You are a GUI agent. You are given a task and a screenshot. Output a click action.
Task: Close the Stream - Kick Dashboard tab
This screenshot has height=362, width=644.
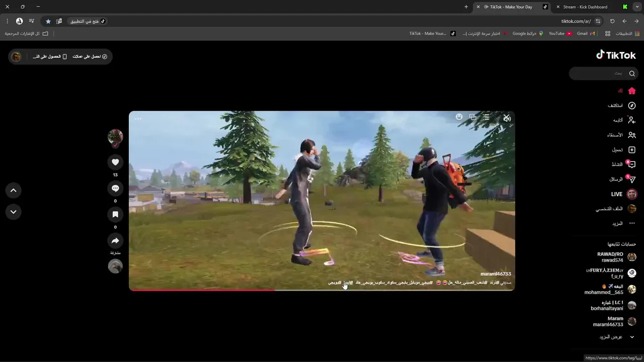pos(558,7)
